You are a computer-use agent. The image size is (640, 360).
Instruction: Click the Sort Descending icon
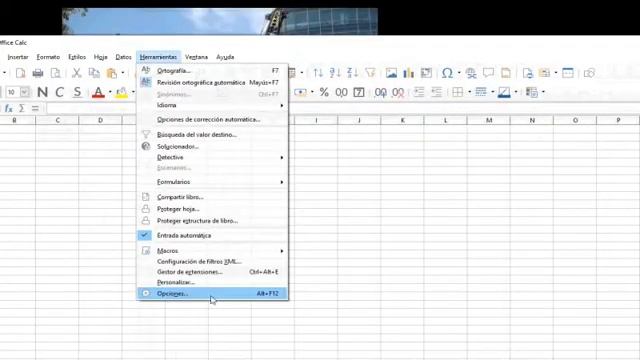(352, 73)
